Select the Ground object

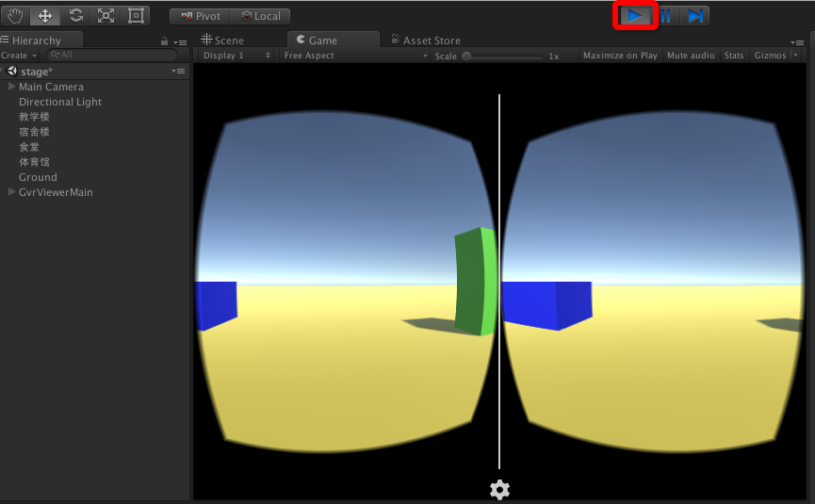tap(38, 177)
